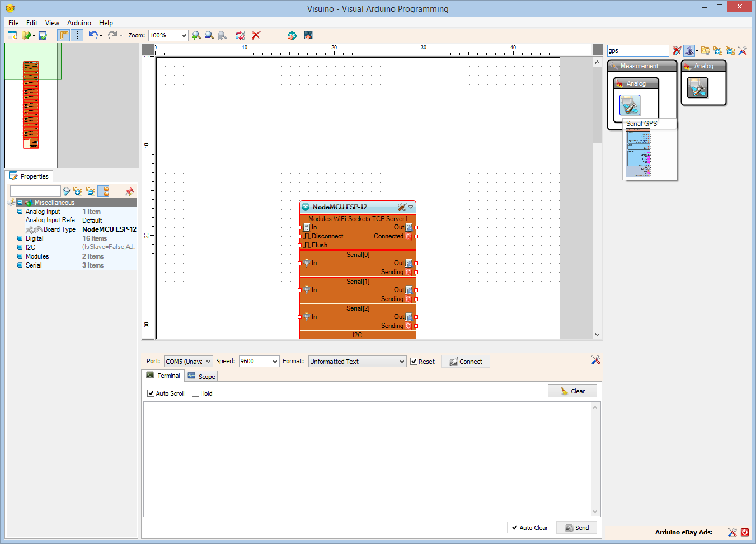Toggle the Reset checkbox
The image size is (756, 544).
414,362
